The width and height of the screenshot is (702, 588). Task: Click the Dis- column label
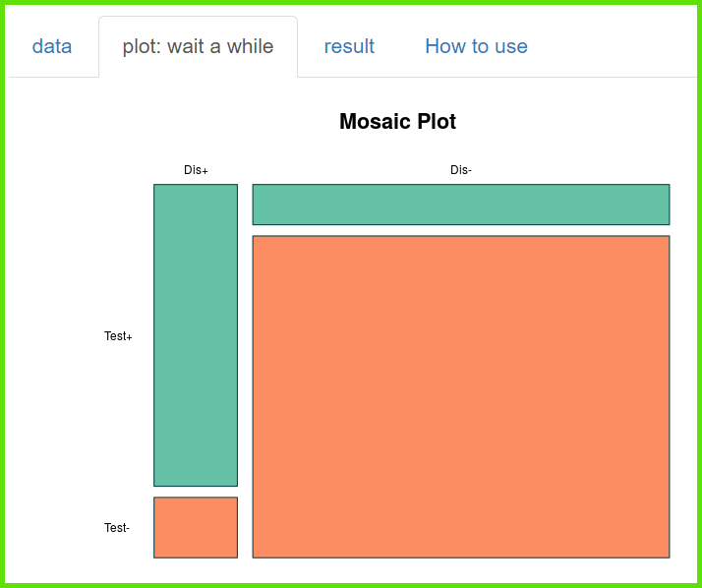[x=461, y=170]
